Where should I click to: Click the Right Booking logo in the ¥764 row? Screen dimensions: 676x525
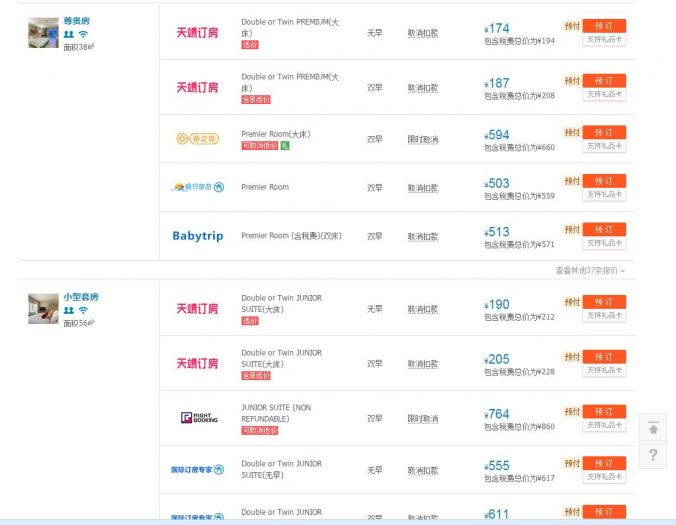(x=199, y=418)
